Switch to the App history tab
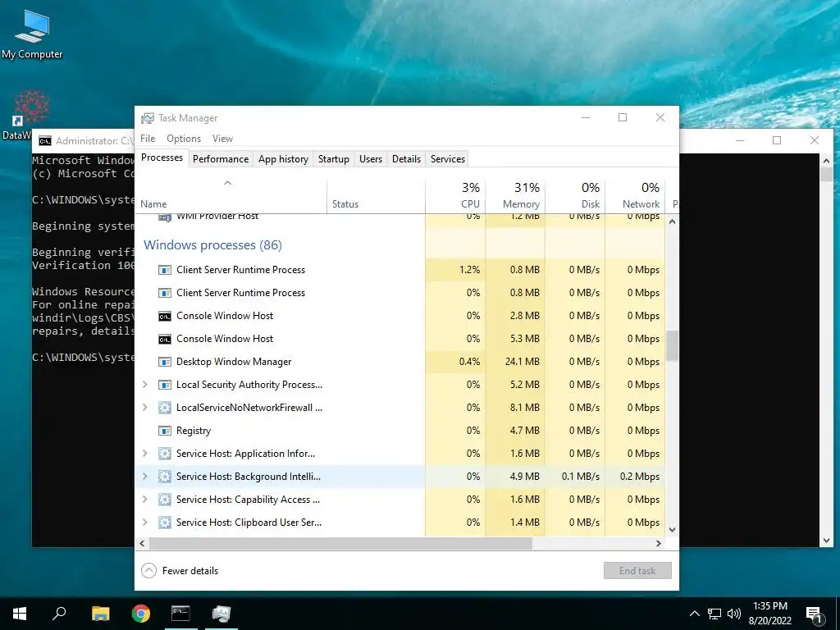Screen dimensions: 840x630 tap(283, 159)
